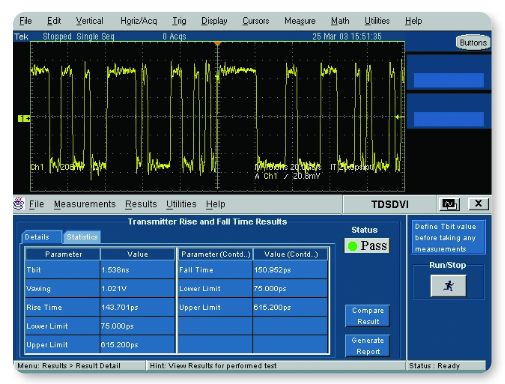This screenshot has width=505, height=384.
Task: Click the Ch1 vertical scale readout
Action: pos(57,167)
